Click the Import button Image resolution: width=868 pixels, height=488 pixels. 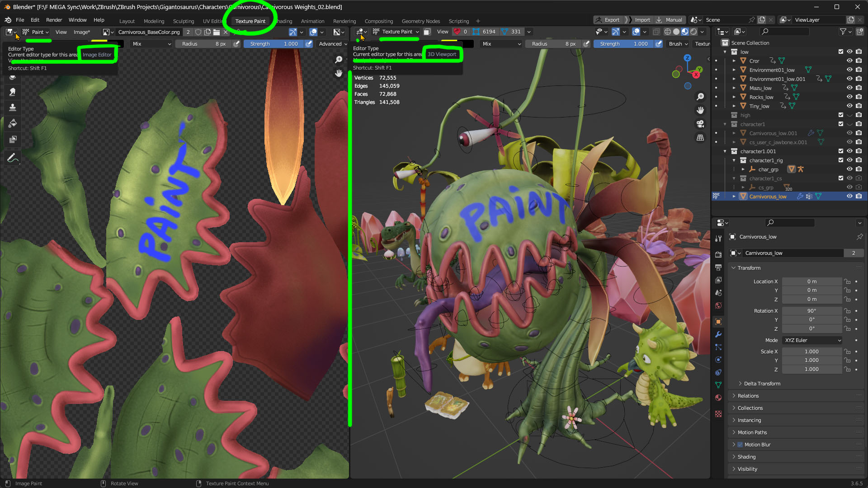[642, 19]
